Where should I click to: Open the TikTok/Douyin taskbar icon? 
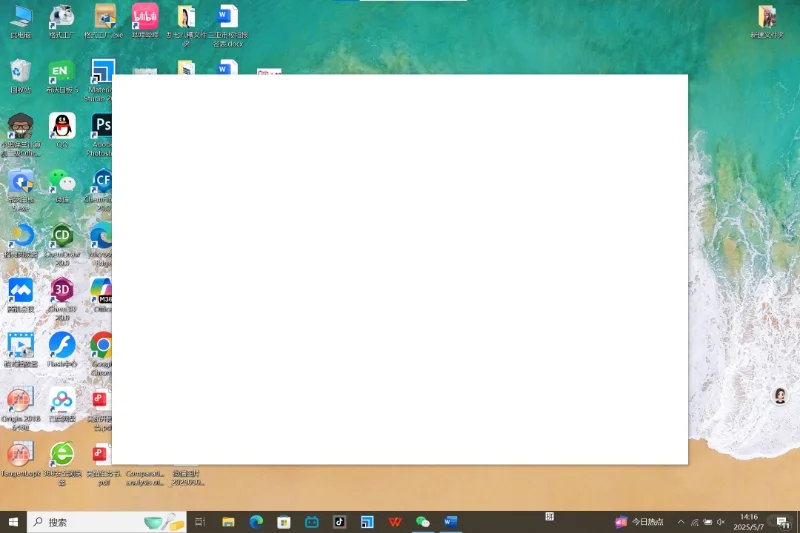[339, 522]
